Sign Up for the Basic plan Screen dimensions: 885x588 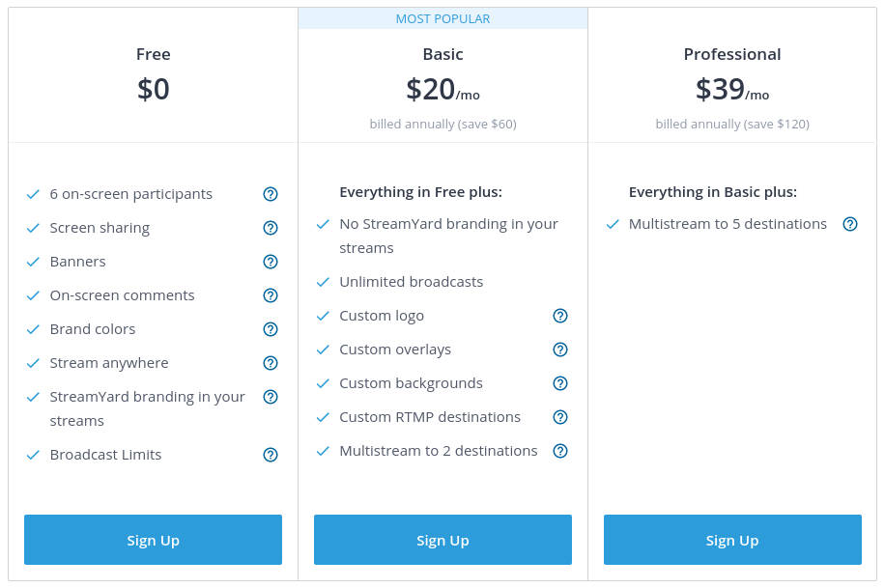[442, 540]
